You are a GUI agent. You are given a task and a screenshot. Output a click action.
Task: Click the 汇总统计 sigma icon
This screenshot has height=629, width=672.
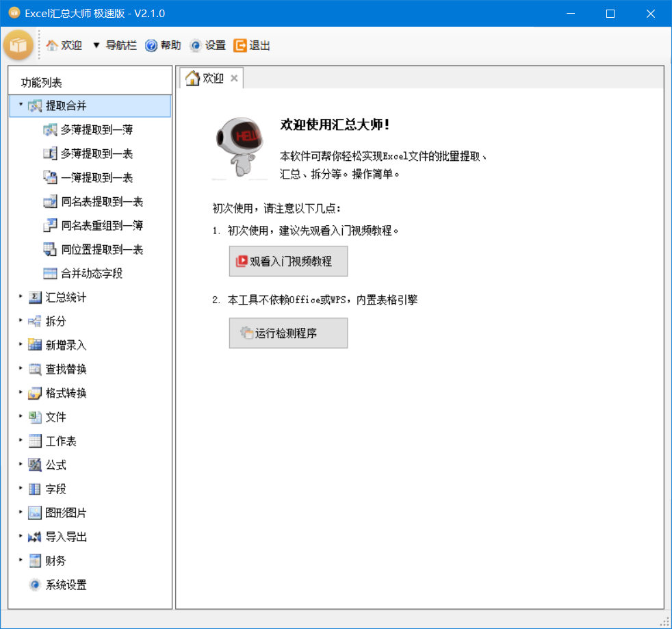(x=35, y=297)
